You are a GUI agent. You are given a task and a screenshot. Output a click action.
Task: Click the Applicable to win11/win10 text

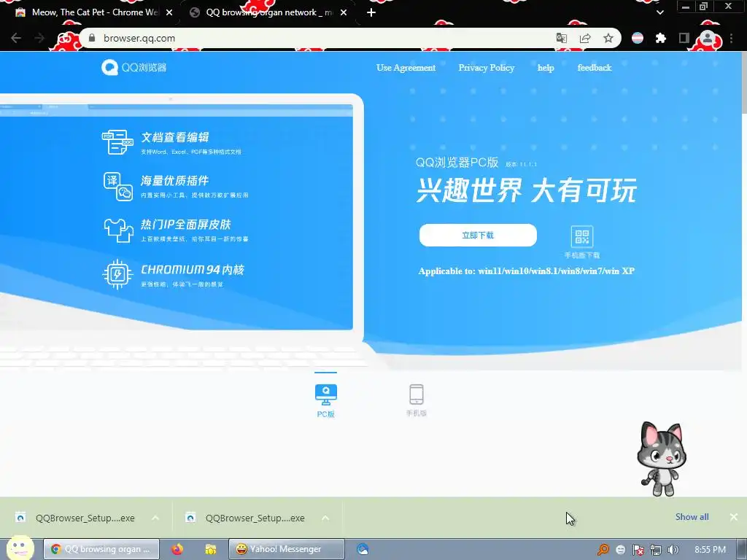pos(527,271)
